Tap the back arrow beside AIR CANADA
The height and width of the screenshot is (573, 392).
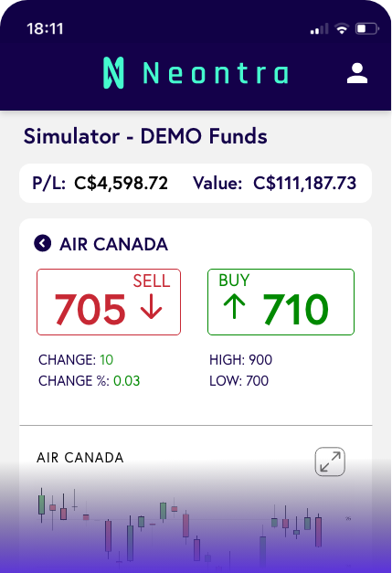[42, 243]
